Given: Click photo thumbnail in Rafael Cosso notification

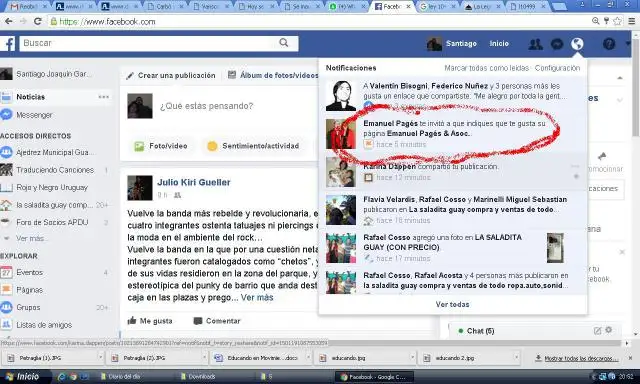Looking at the screenshot, I should coord(555,248).
